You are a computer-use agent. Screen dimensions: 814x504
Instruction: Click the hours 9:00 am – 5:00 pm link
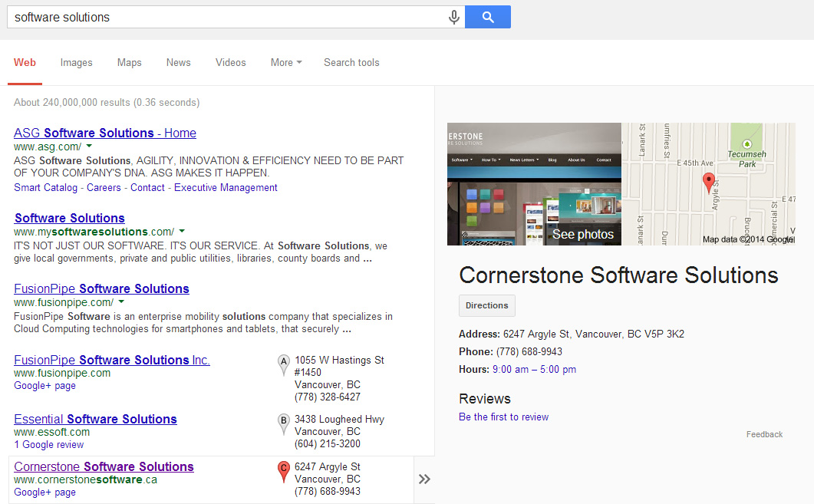(534, 370)
